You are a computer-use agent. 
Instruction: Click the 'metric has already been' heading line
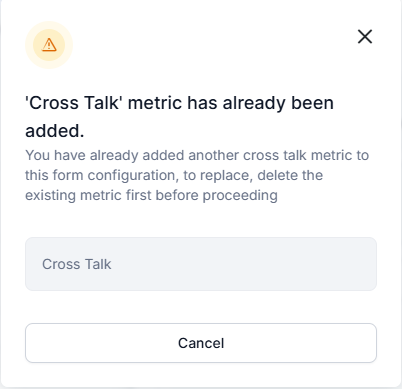231,103
